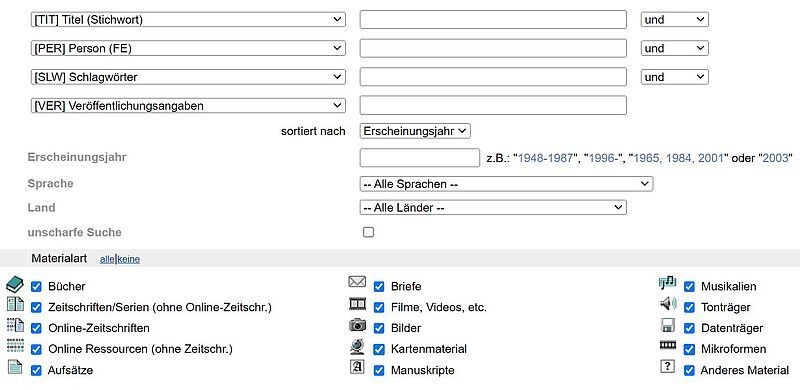Viewport: 800px width, 390px height.
Task: Click the Tonträger speaker icon
Action: (x=668, y=304)
